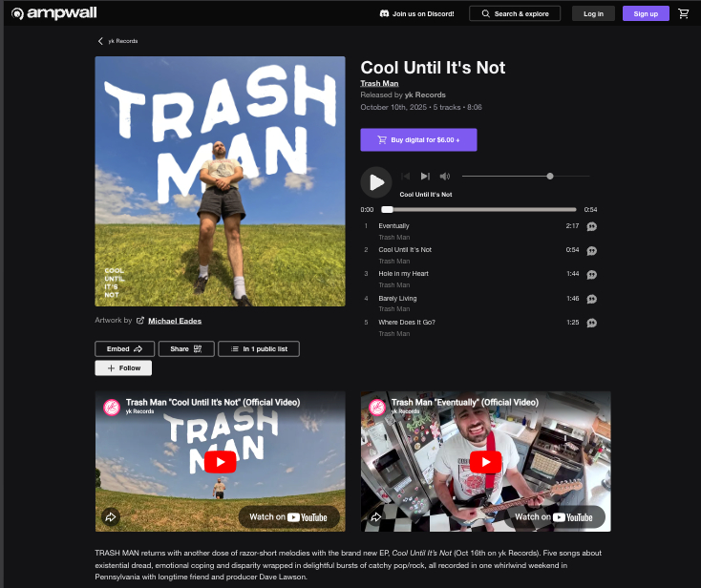Toggle Follow for this artist
The height and width of the screenshot is (588, 701).
click(123, 367)
